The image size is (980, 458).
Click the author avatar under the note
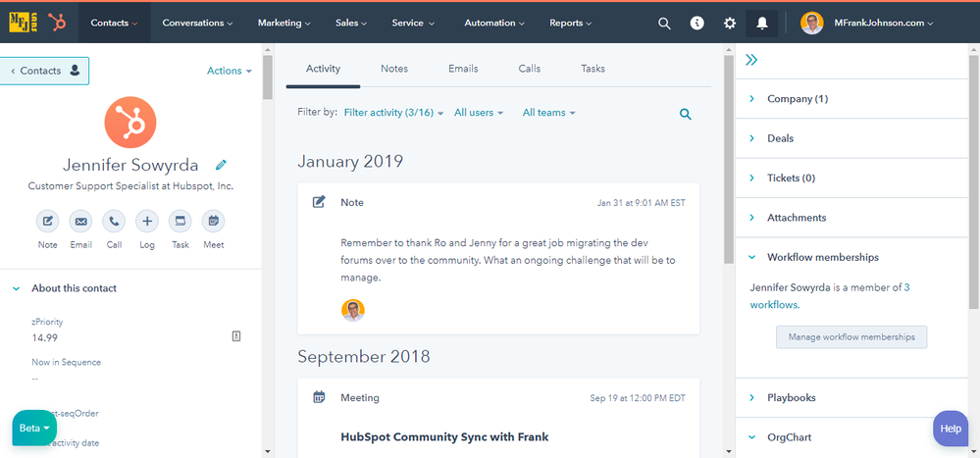353,310
